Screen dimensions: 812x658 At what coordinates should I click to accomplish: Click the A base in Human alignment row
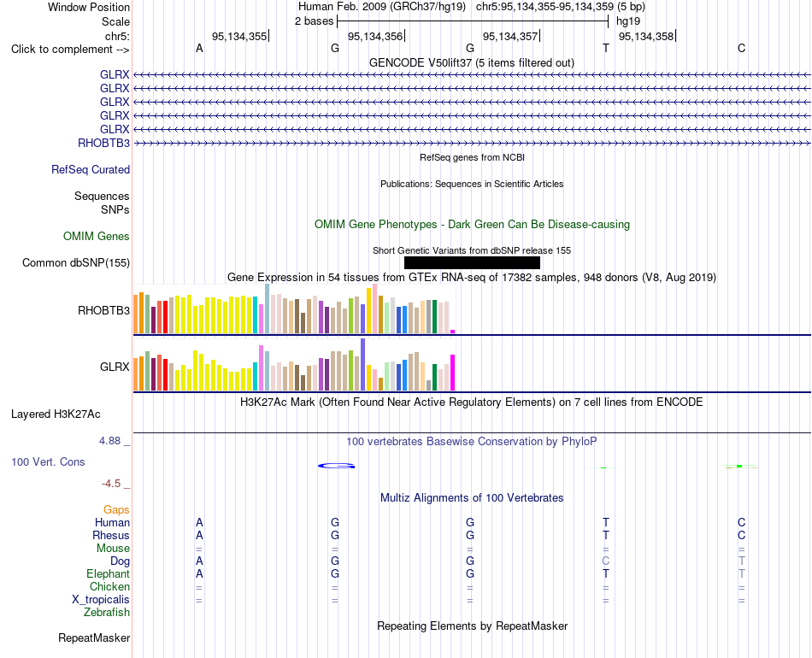click(x=199, y=523)
